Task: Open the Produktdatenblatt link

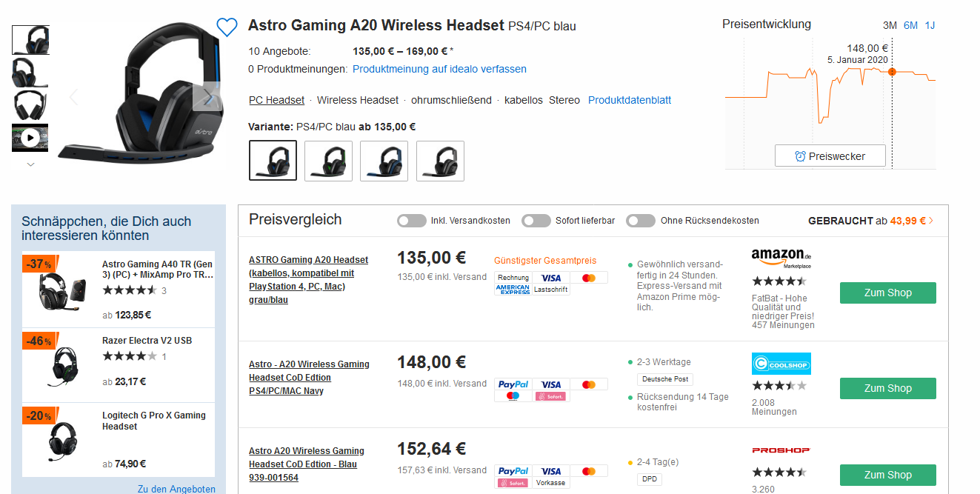Action: (630, 100)
